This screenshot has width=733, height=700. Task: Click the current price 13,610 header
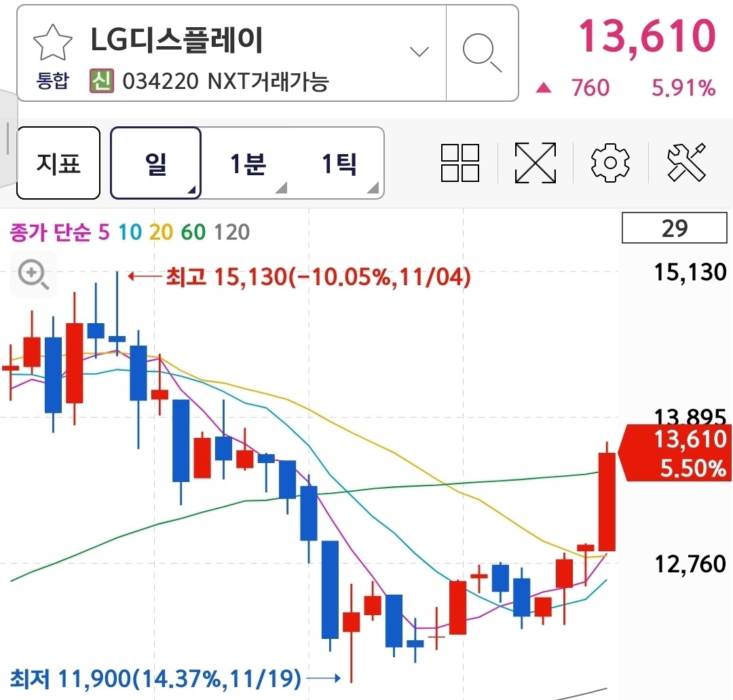click(647, 36)
